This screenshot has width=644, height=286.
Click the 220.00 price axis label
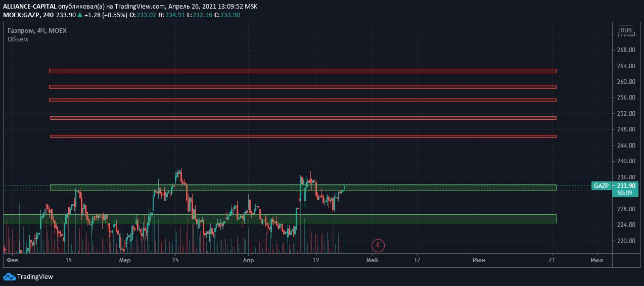(626, 241)
